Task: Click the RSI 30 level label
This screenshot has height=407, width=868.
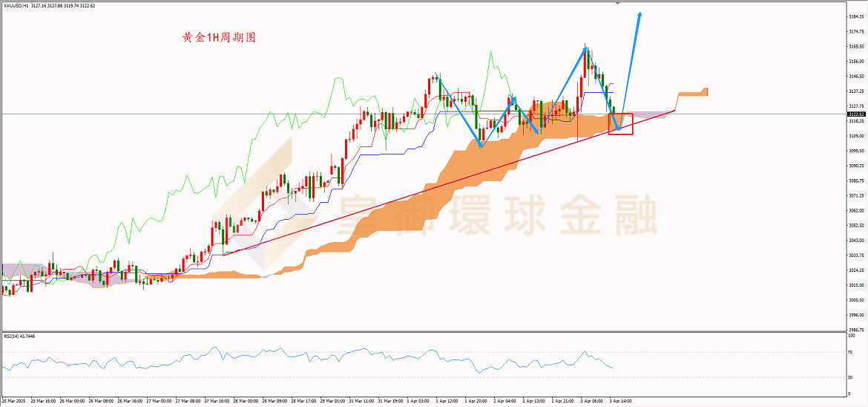Action: [x=851, y=377]
